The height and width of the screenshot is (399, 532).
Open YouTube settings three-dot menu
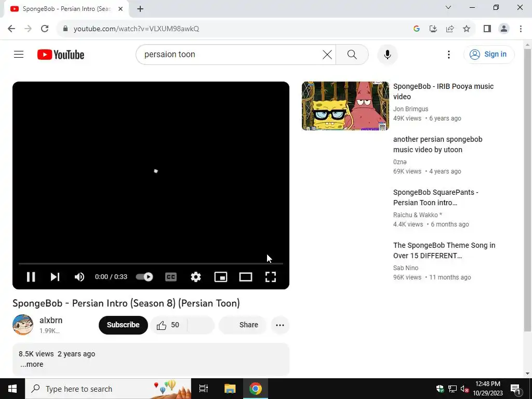point(448,54)
